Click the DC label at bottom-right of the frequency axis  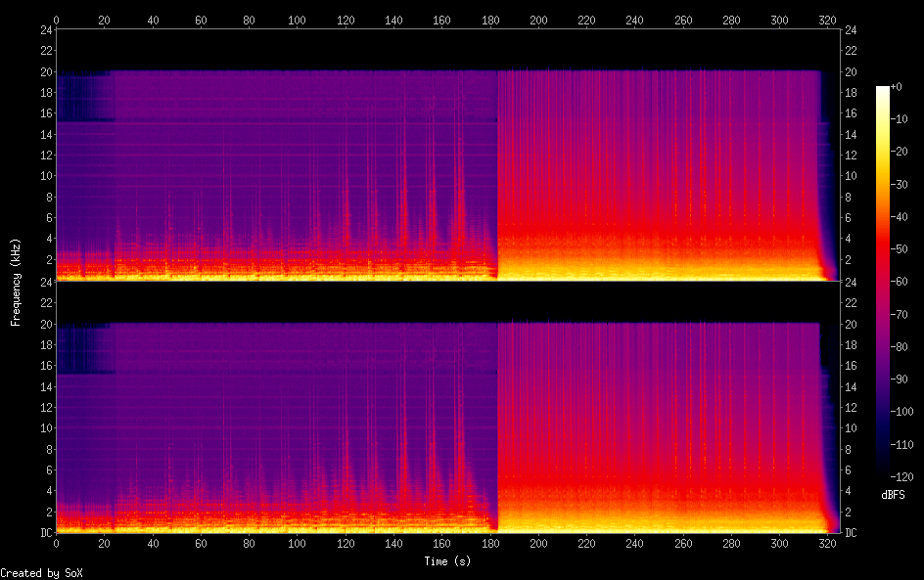point(849,533)
